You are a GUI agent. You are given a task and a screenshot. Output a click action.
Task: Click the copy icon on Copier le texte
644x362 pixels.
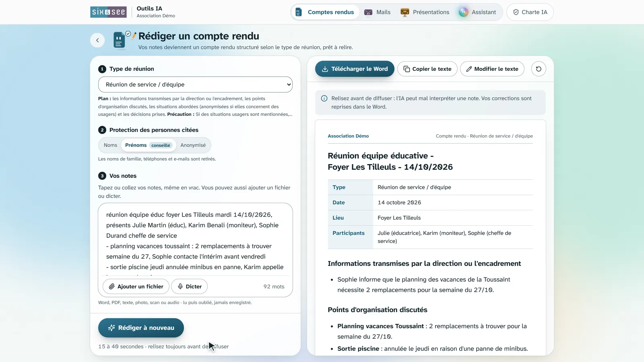click(407, 69)
